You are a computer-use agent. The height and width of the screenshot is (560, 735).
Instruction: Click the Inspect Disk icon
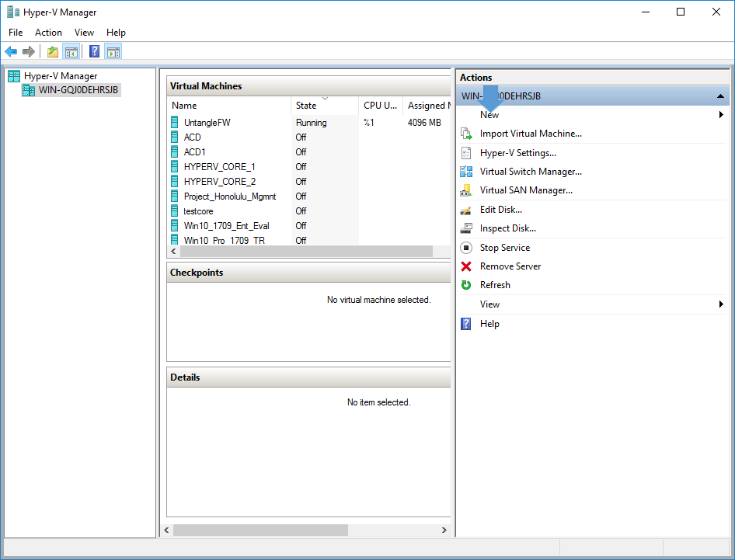(466, 228)
